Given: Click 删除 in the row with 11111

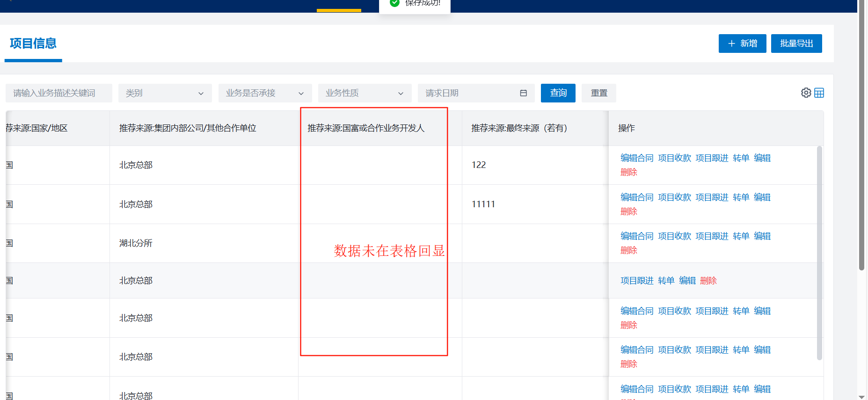Looking at the screenshot, I should pos(629,211).
